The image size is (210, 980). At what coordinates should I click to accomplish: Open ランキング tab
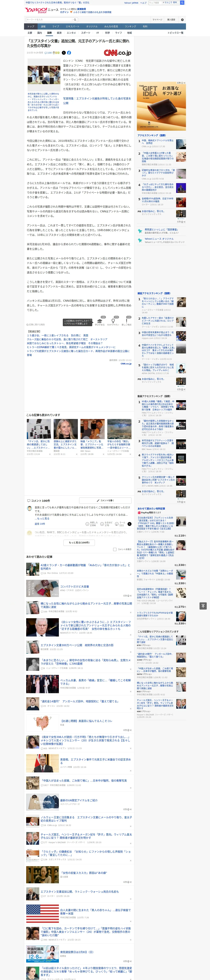coord(130,27)
